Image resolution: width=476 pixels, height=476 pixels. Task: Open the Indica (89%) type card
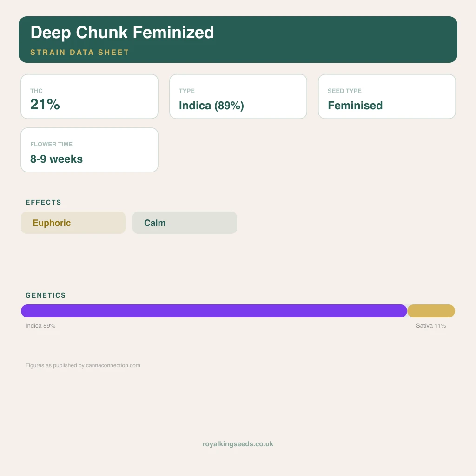[x=238, y=97]
